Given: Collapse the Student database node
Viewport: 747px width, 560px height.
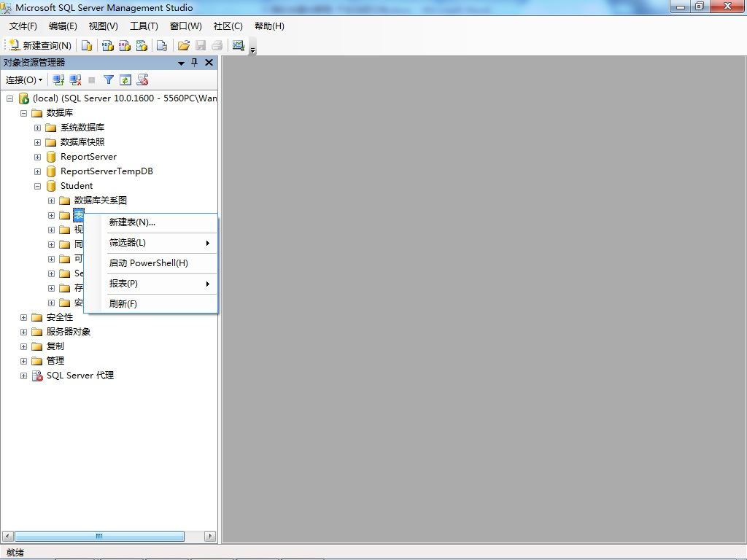Looking at the screenshot, I should [x=37, y=186].
